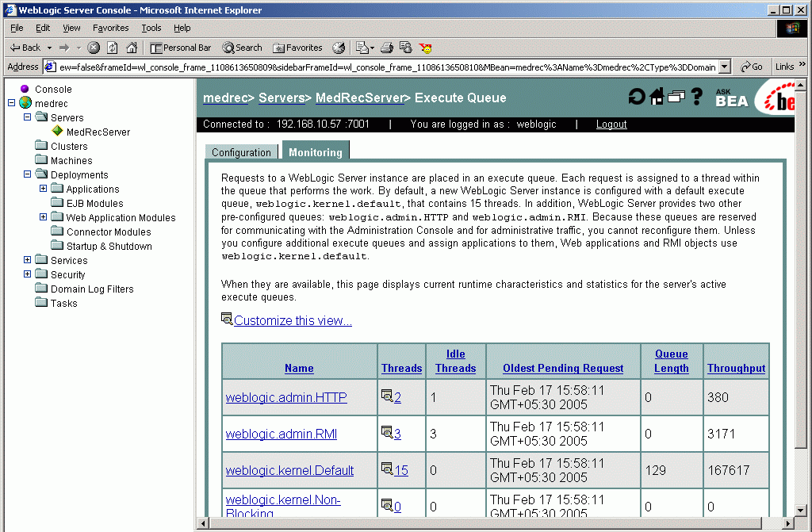Select Domain Log Filters in tree
812x532 pixels.
(x=92, y=289)
